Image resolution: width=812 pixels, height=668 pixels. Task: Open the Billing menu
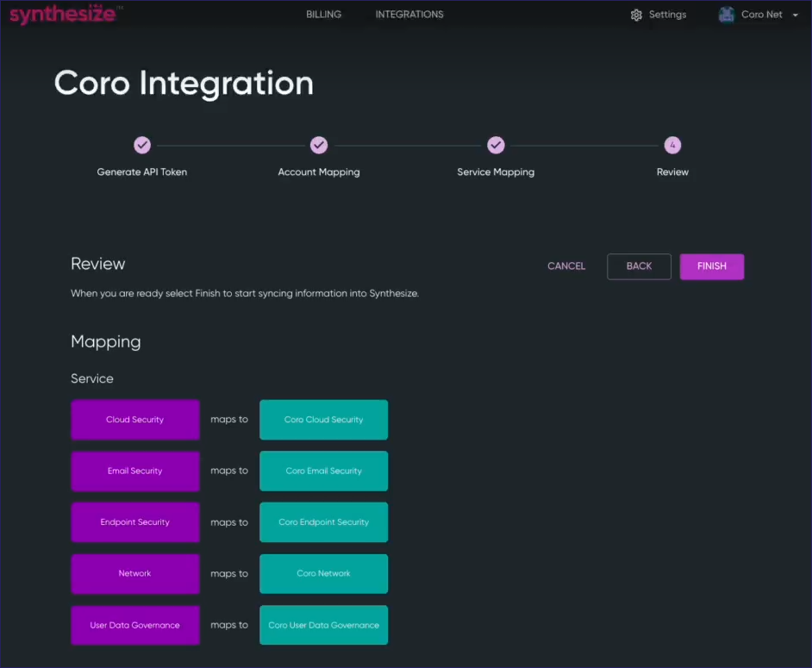pos(323,15)
